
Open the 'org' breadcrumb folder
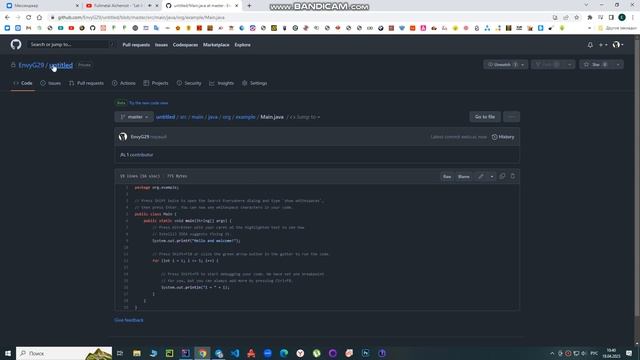[227, 117]
